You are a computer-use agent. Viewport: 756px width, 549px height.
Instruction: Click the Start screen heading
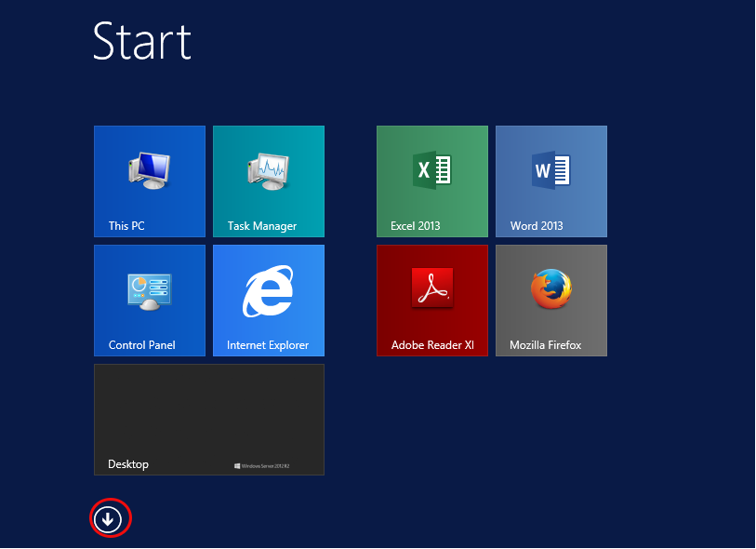tap(142, 41)
